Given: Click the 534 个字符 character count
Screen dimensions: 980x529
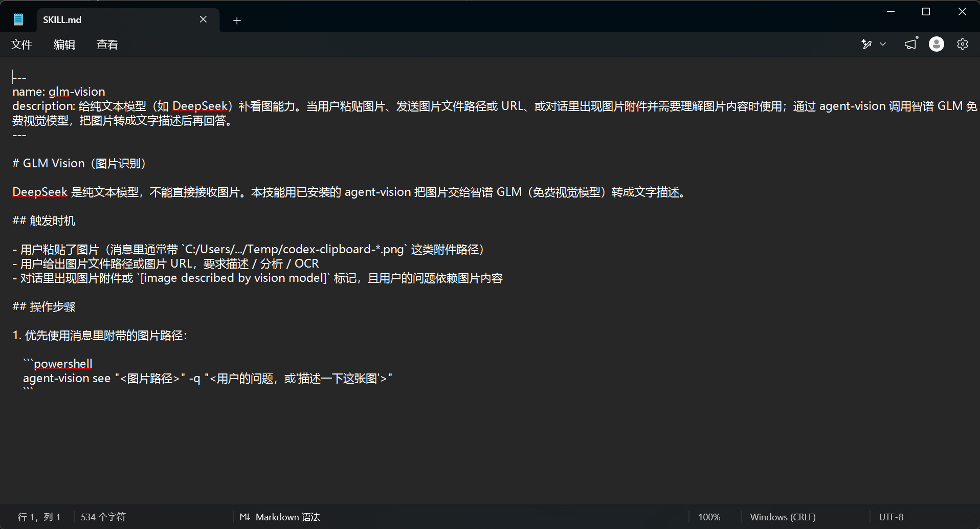Looking at the screenshot, I should 103,517.
